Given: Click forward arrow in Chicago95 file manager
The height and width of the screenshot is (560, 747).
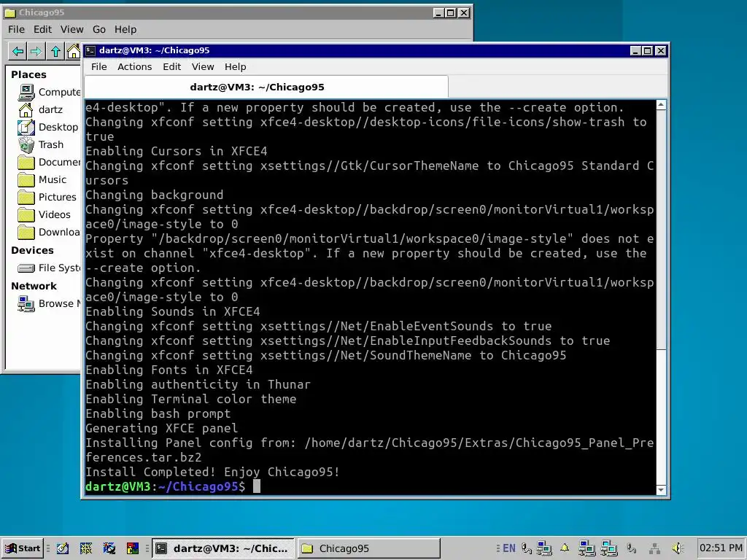Looking at the screenshot, I should coord(36,51).
